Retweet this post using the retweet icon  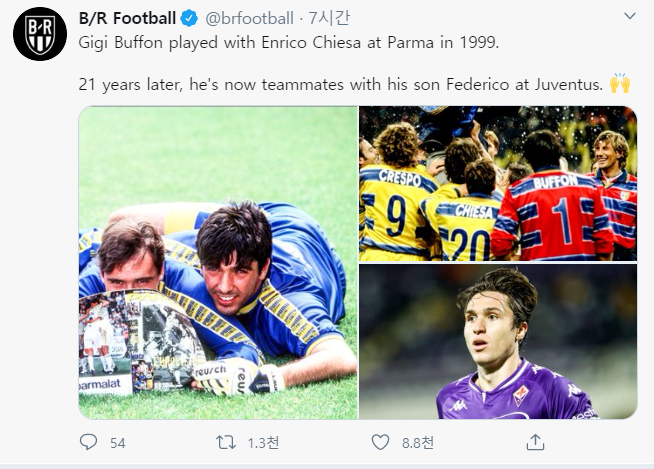(226, 442)
